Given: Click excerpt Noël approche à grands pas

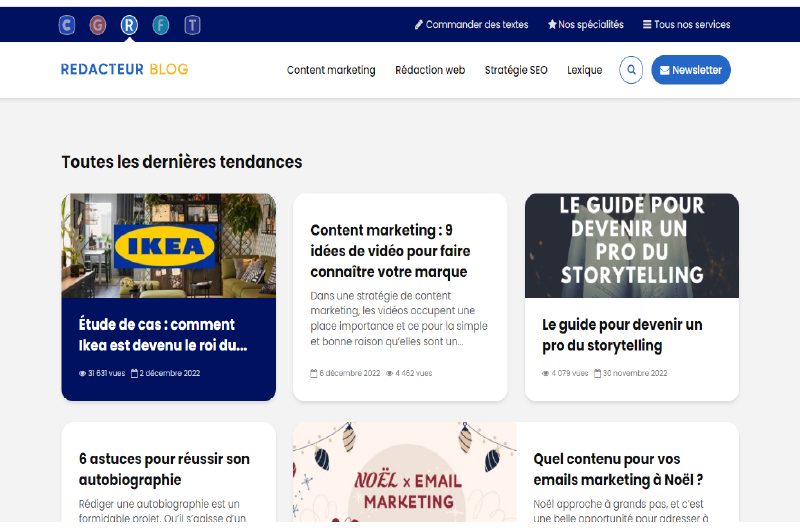Looking at the screenshot, I should coord(621,511).
